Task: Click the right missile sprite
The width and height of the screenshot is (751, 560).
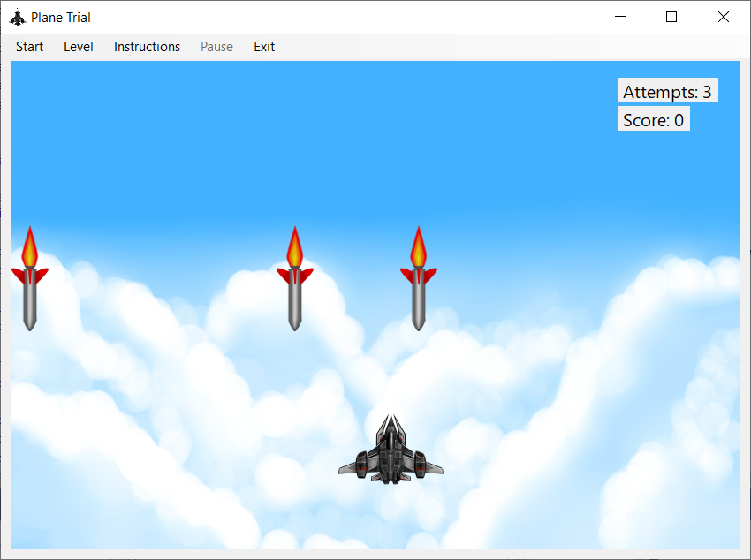Action: [x=419, y=283]
